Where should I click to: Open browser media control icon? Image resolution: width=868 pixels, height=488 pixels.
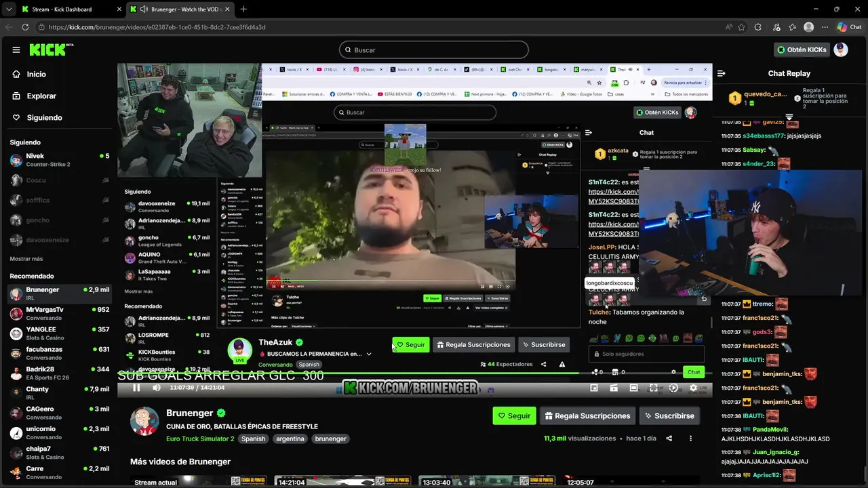(x=775, y=27)
